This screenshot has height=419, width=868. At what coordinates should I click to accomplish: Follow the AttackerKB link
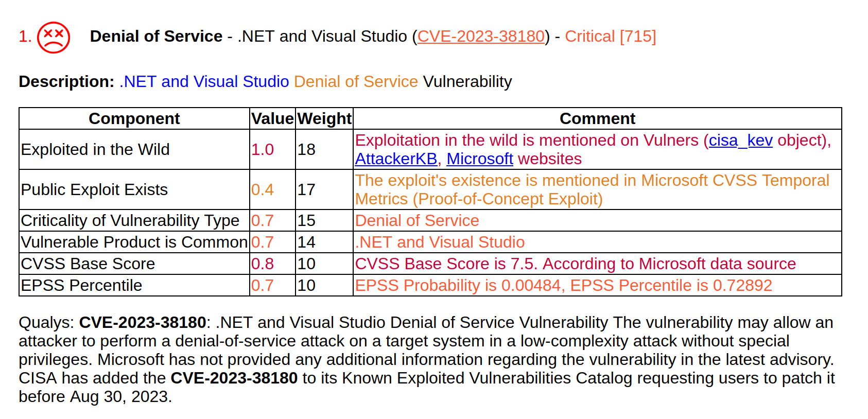point(396,159)
